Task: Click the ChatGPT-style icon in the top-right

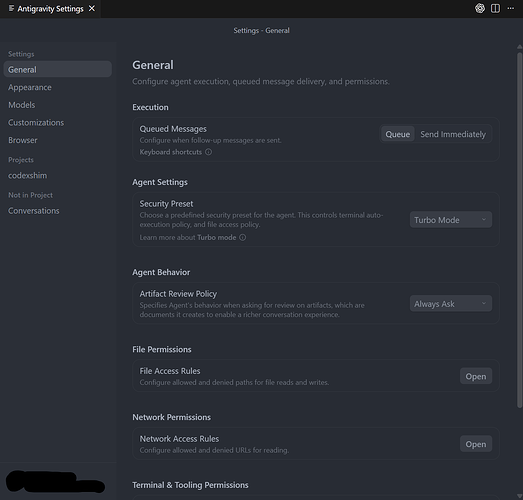Action: 480,8
